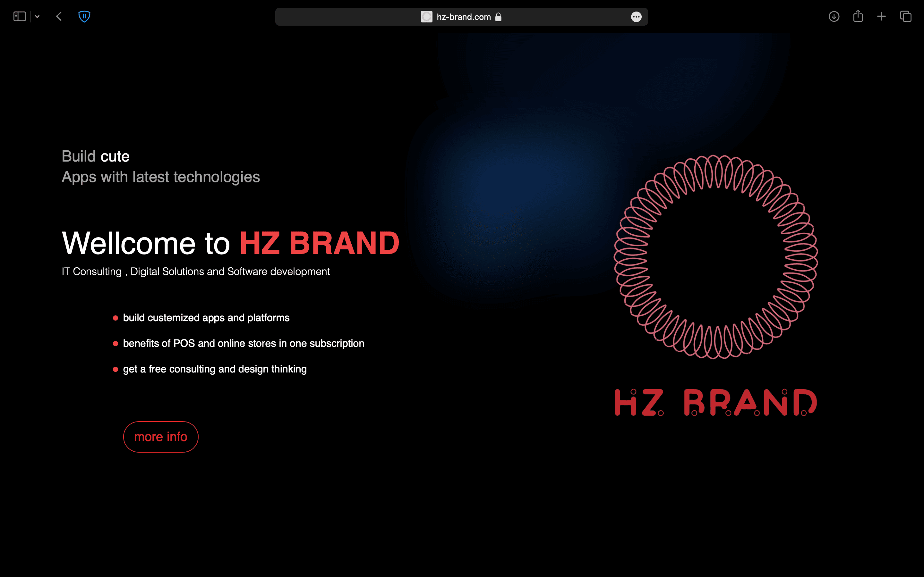Viewport: 924px width, 577px height.
Task: Show the downloads list
Action: click(834, 16)
